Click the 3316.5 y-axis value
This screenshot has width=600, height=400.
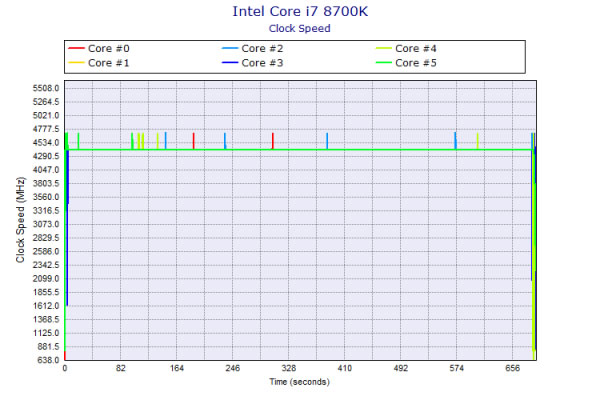pyautogui.click(x=46, y=211)
